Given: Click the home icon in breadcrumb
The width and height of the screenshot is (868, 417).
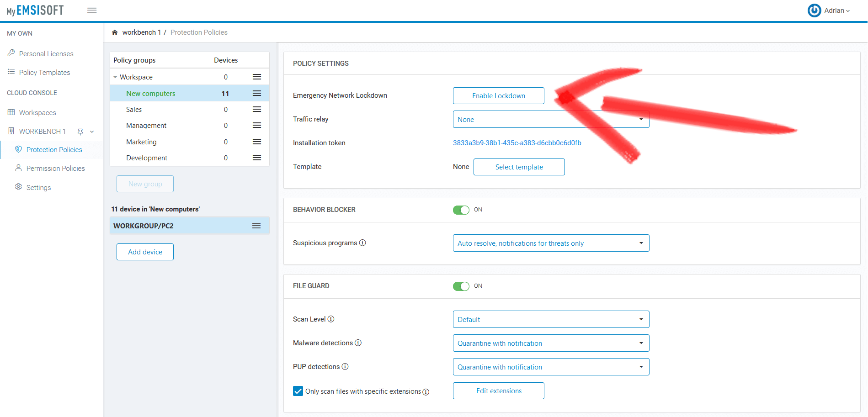Looking at the screenshot, I should [x=115, y=32].
